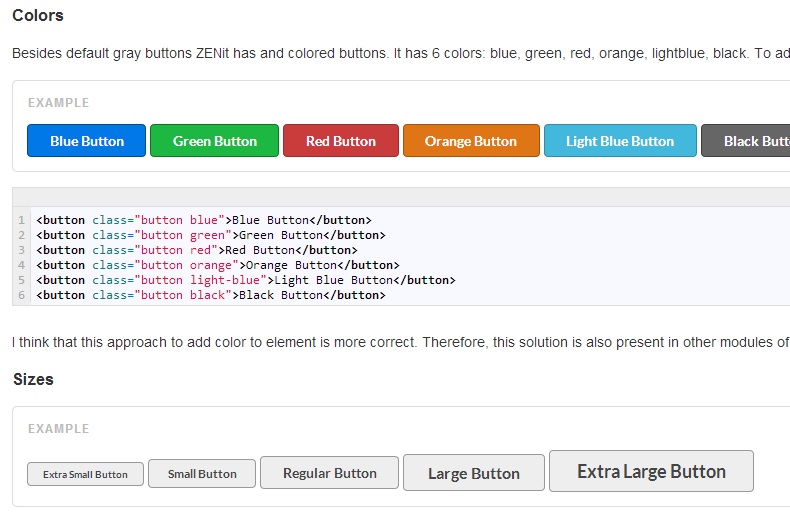
Task: Click code line 5 with light-blue class
Action: click(x=245, y=280)
